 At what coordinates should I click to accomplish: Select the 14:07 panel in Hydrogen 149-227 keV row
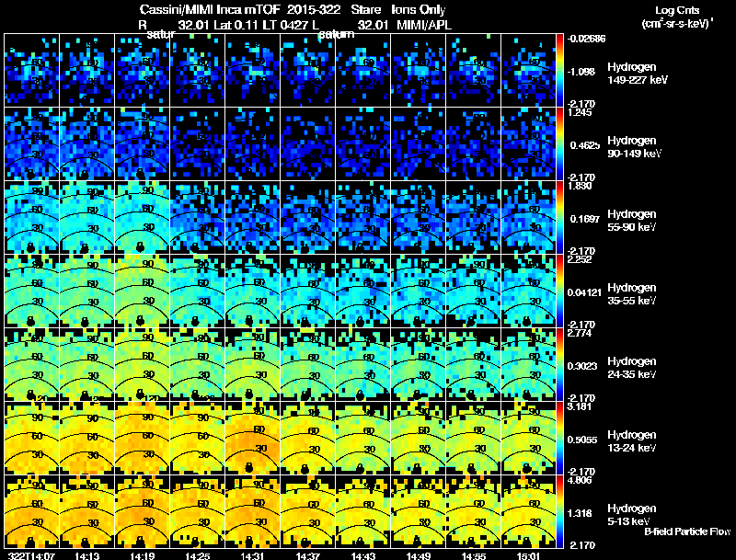coord(31,70)
